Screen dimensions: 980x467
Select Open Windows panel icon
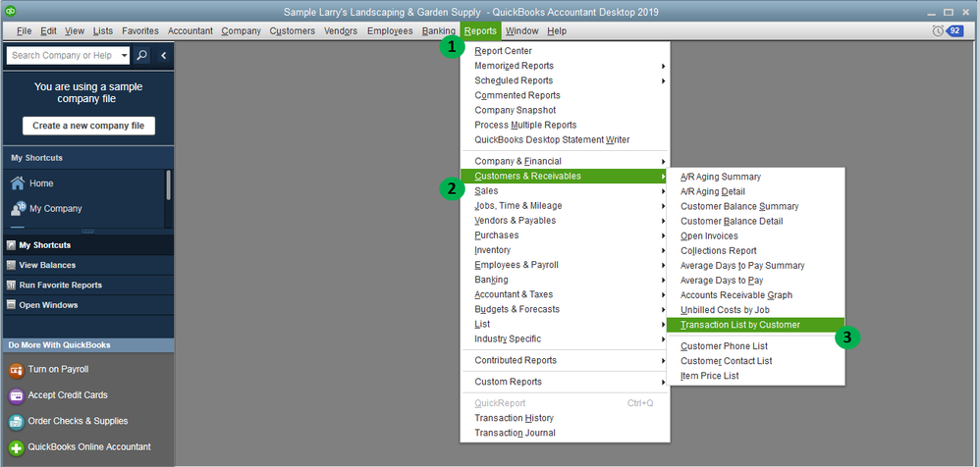click(11, 305)
